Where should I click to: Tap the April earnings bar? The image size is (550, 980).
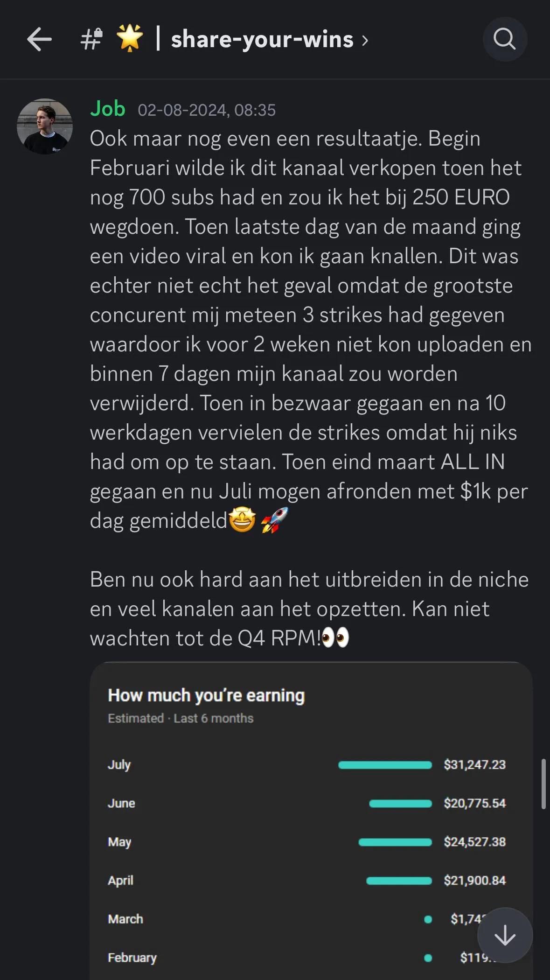pos(399,881)
